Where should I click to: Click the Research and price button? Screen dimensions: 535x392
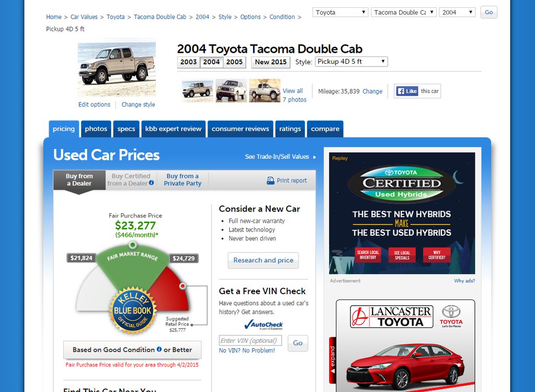point(263,260)
